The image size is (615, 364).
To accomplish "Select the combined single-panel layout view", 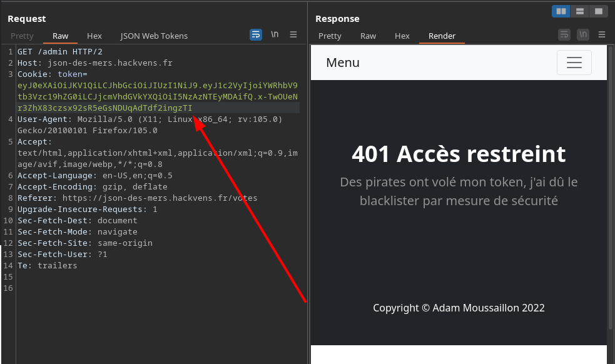I will click(599, 11).
